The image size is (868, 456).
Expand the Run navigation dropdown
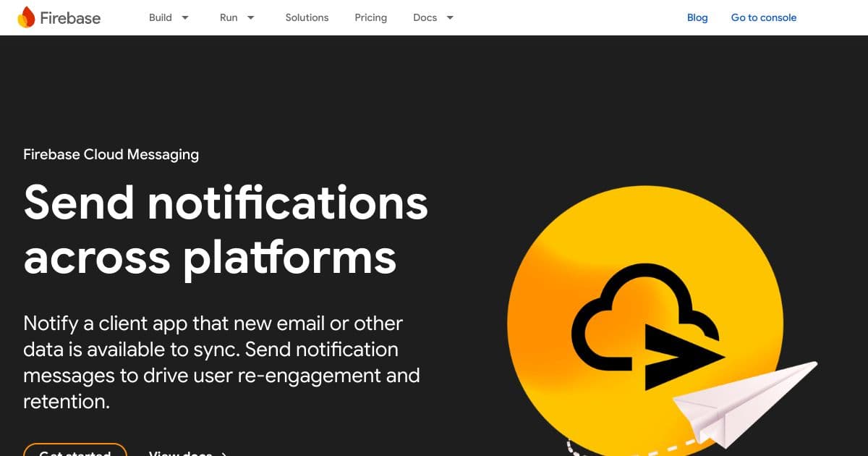coord(237,17)
